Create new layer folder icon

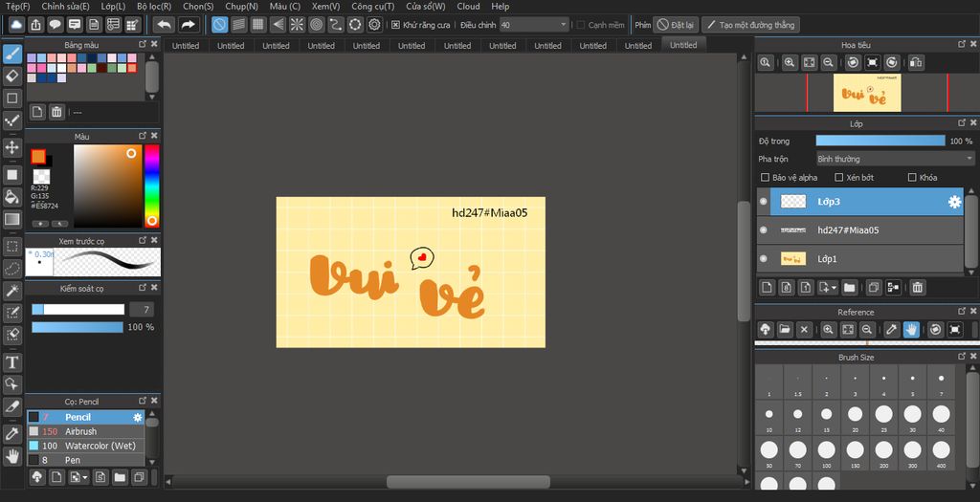click(x=849, y=287)
